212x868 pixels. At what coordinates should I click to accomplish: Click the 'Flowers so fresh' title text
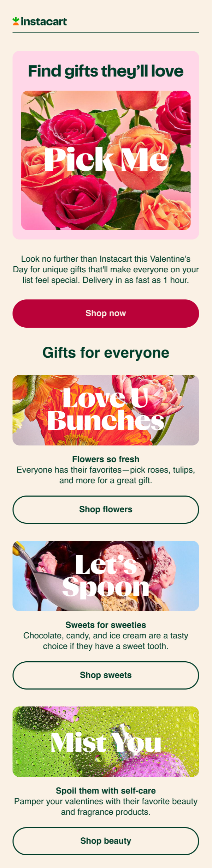pos(106,459)
